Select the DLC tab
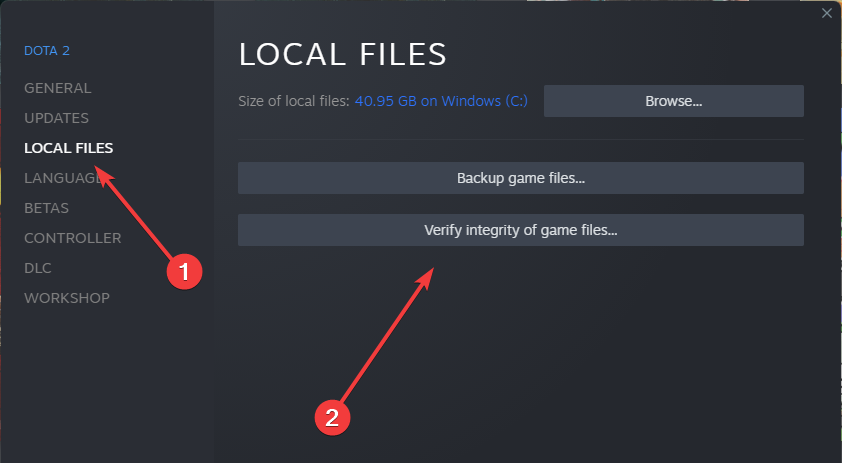The width and height of the screenshot is (842, 463). (38, 268)
